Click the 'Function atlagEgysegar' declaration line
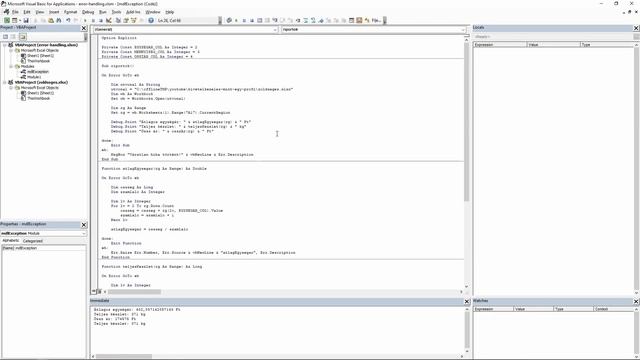 (154, 169)
